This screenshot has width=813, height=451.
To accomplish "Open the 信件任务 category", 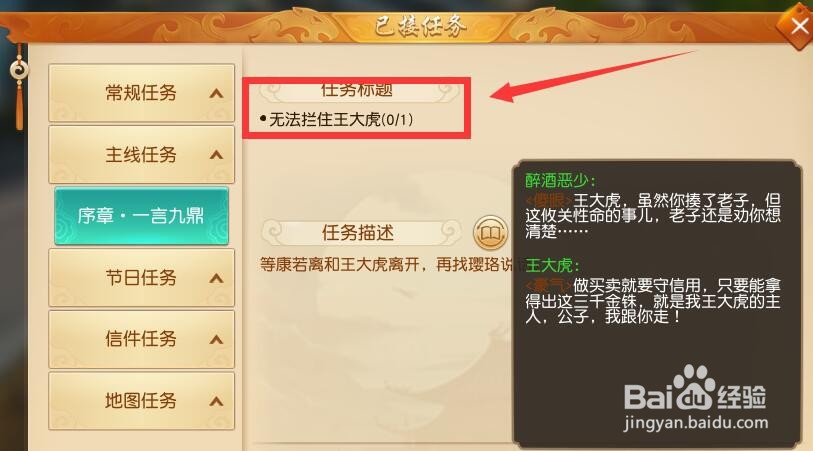I will (142, 339).
